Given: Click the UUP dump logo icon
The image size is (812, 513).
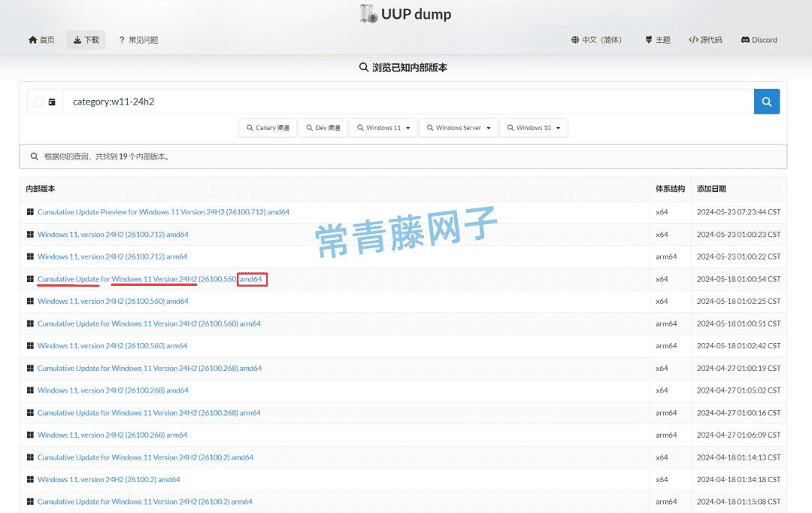Looking at the screenshot, I should [x=368, y=14].
